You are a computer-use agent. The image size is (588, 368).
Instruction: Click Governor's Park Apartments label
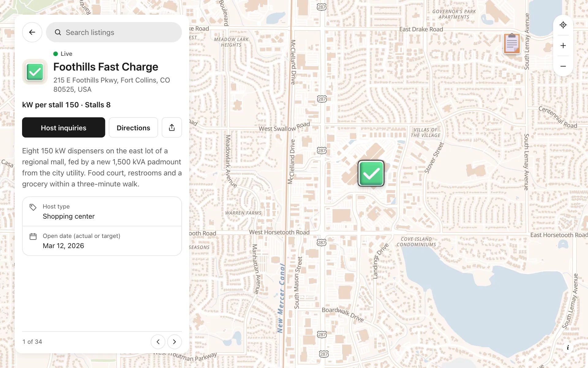[454, 14]
